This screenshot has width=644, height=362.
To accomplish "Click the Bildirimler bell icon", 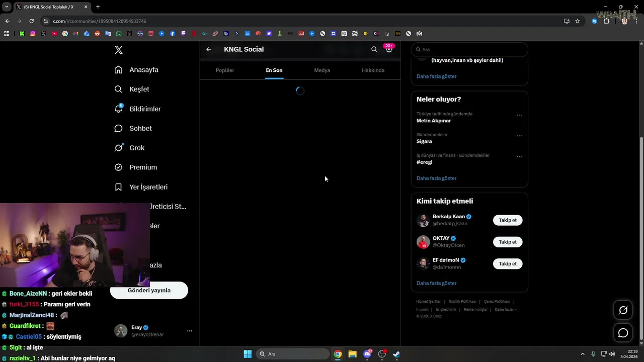I will [118, 109].
